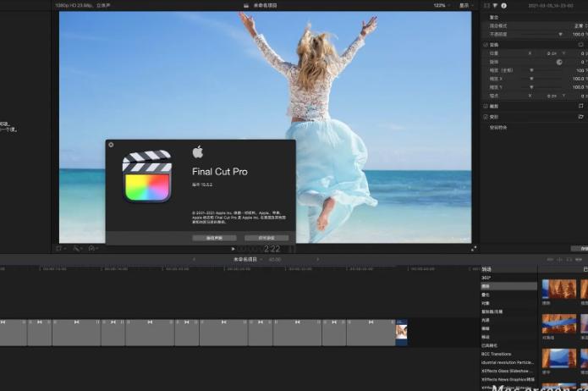The image size is (588, 391).
Task: Open the info inspector icon
Action: (x=504, y=5)
